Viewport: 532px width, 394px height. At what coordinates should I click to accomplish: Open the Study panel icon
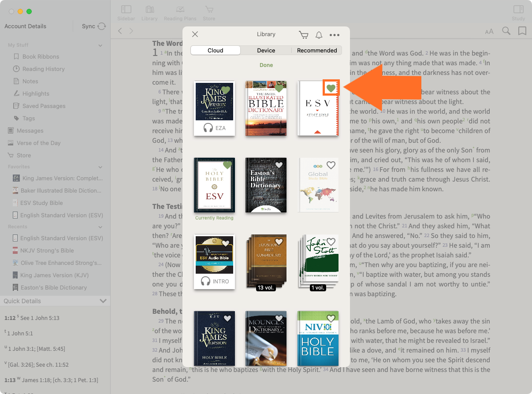click(518, 12)
